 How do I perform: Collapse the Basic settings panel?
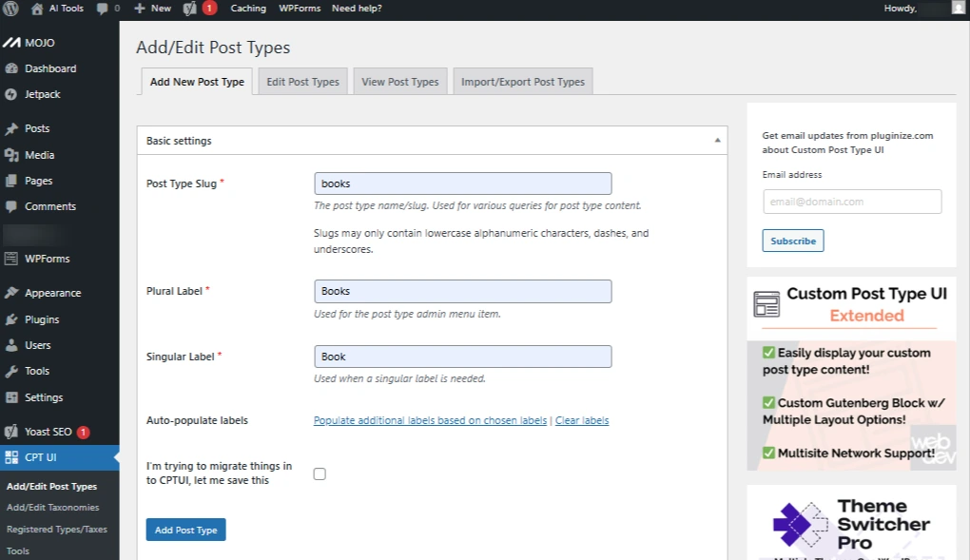717,141
